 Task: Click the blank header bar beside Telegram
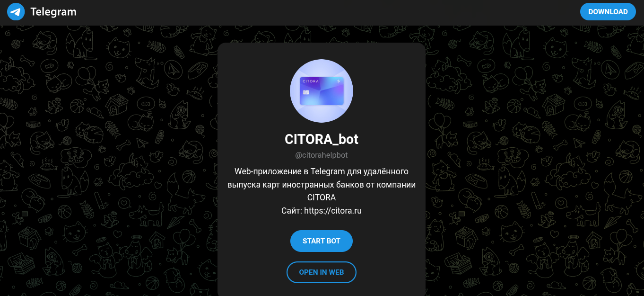[326, 12]
